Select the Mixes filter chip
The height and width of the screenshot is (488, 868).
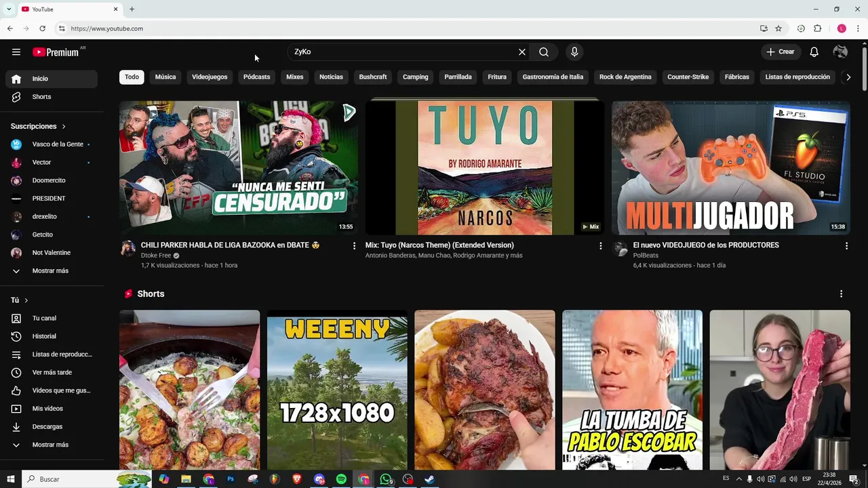pos(295,77)
